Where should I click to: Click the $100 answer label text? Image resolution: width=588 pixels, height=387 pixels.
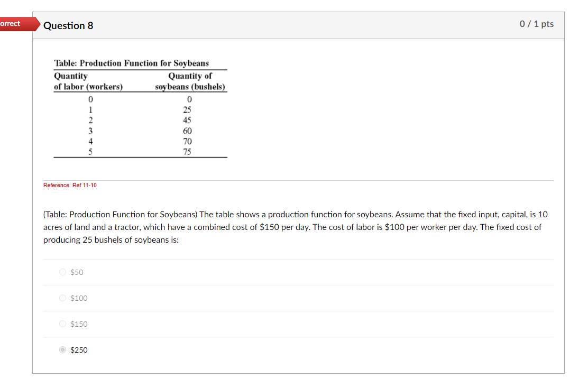click(79, 298)
